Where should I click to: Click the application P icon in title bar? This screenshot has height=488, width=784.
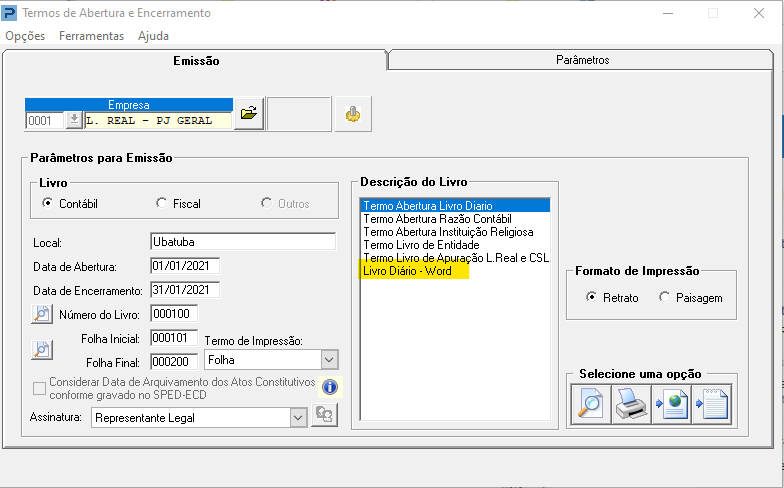pyautogui.click(x=9, y=13)
